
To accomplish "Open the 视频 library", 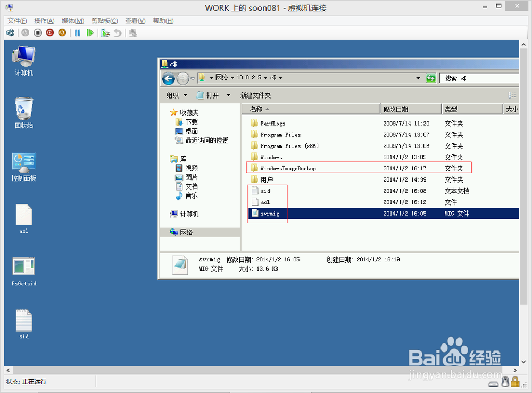I will click(187, 168).
